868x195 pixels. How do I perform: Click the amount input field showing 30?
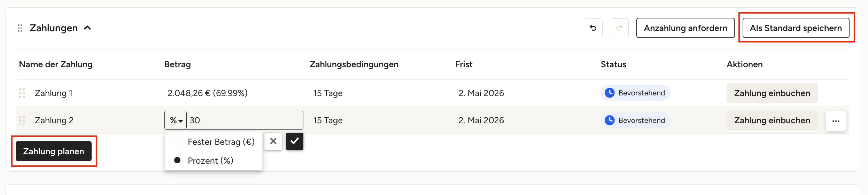click(245, 120)
